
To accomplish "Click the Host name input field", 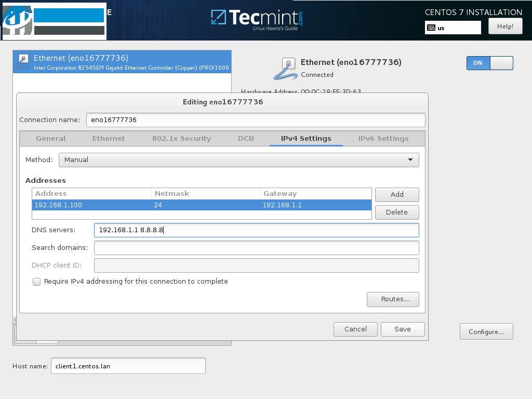I will [128, 366].
